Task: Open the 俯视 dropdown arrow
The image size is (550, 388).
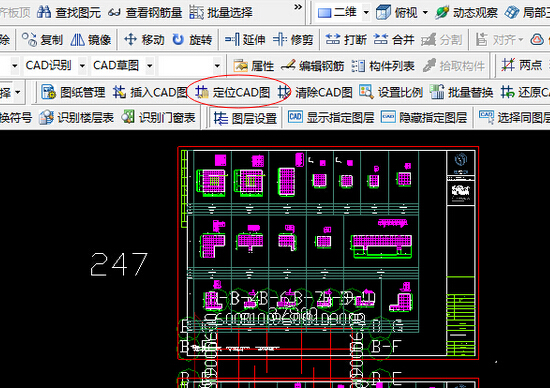Action: [425, 13]
